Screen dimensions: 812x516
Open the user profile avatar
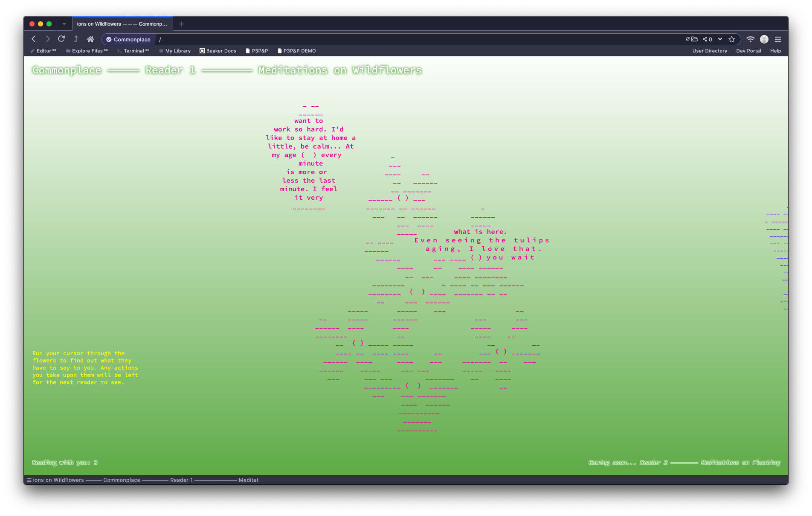click(764, 39)
